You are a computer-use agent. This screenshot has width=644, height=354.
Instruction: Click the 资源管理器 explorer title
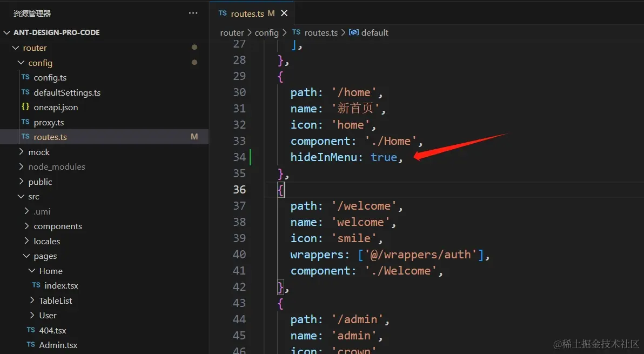point(32,14)
